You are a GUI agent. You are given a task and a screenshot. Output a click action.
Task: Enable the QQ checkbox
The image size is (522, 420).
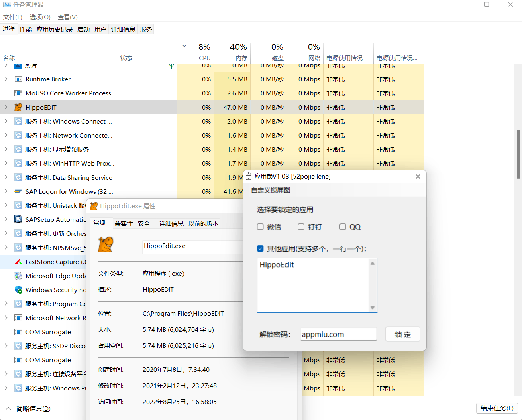tap(343, 227)
